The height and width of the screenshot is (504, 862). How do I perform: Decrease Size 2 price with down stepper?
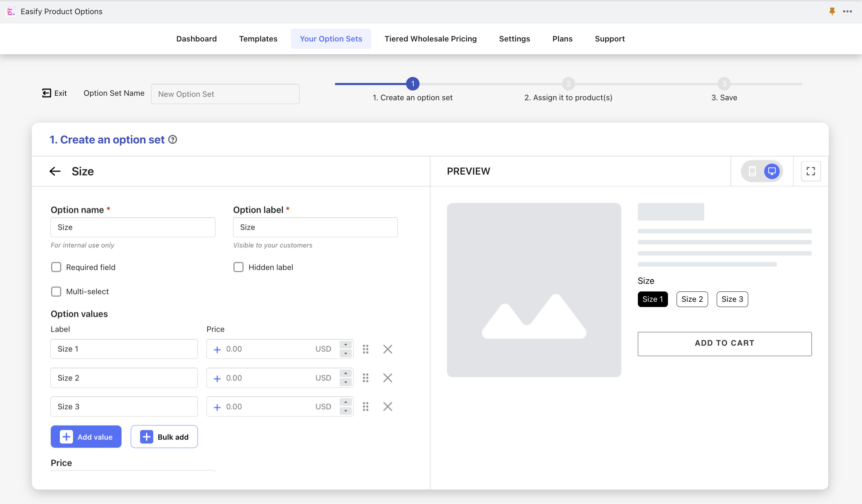pyautogui.click(x=346, y=382)
